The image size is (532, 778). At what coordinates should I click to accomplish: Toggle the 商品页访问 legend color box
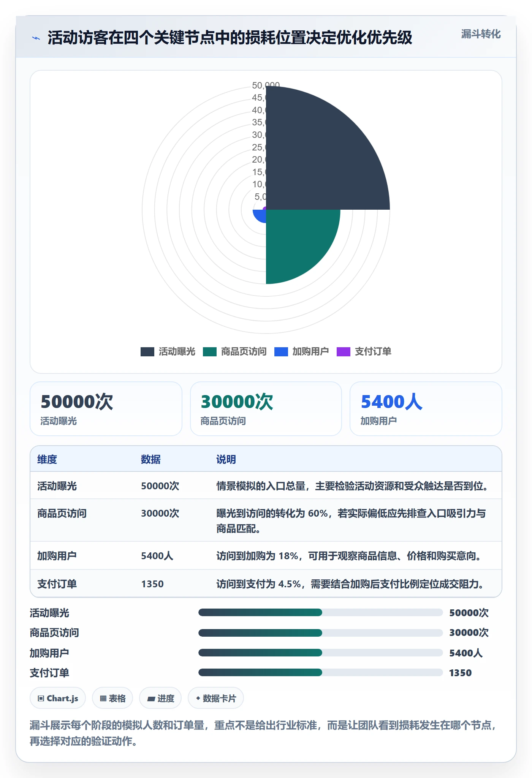coord(209,352)
